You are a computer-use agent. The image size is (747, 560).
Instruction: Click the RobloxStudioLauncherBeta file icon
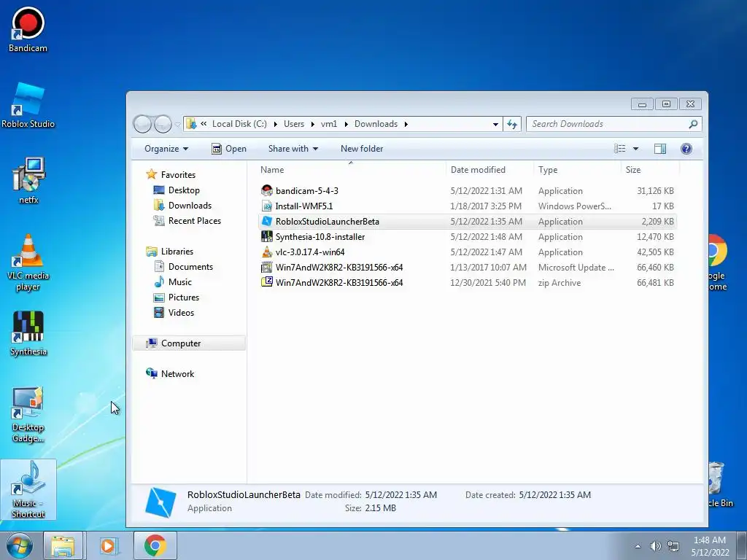point(267,221)
